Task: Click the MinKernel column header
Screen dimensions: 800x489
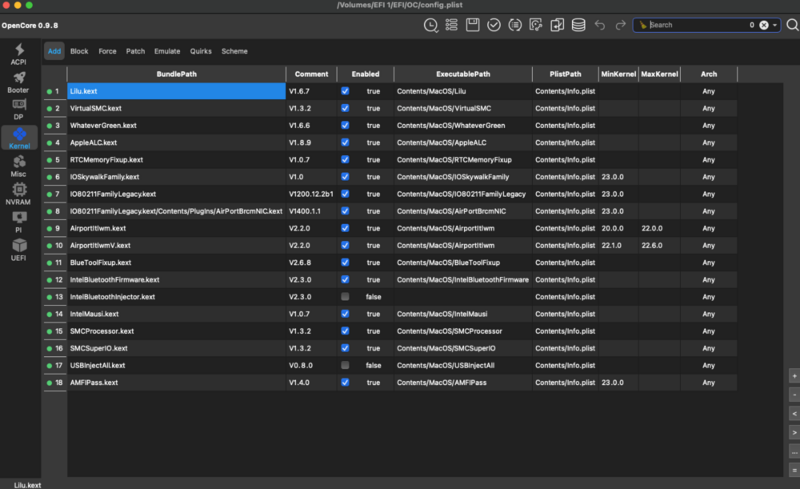Action: [x=618, y=74]
